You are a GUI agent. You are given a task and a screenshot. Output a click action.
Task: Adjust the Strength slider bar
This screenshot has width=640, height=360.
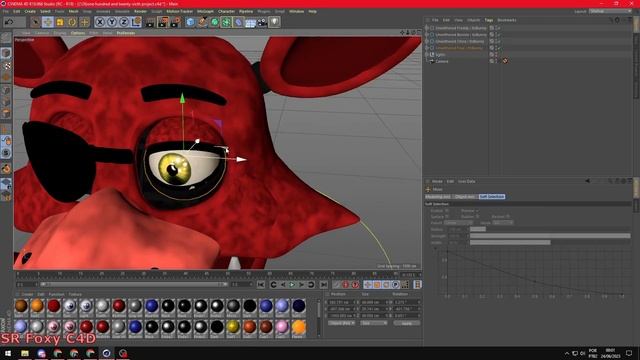click(550, 236)
